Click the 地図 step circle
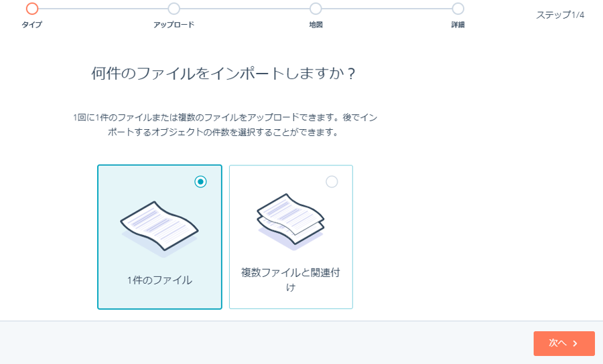This screenshot has height=364, width=603. pyautogui.click(x=316, y=9)
